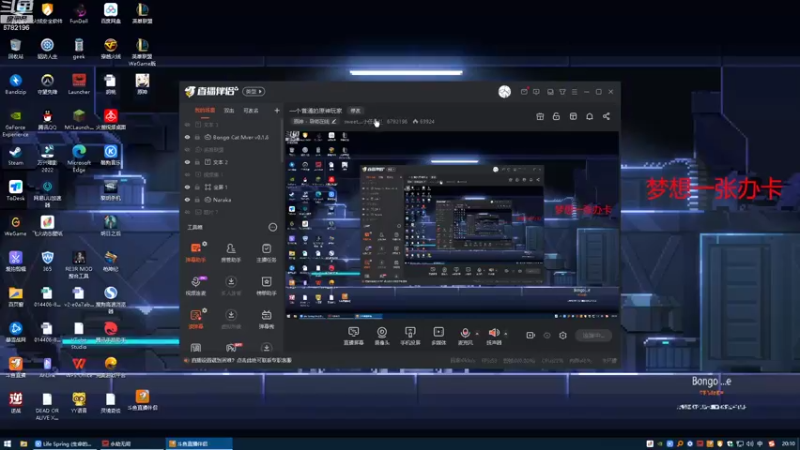The image size is (800, 450).
Task: Show the hidden topmost source in list
Action: pos(187,124)
